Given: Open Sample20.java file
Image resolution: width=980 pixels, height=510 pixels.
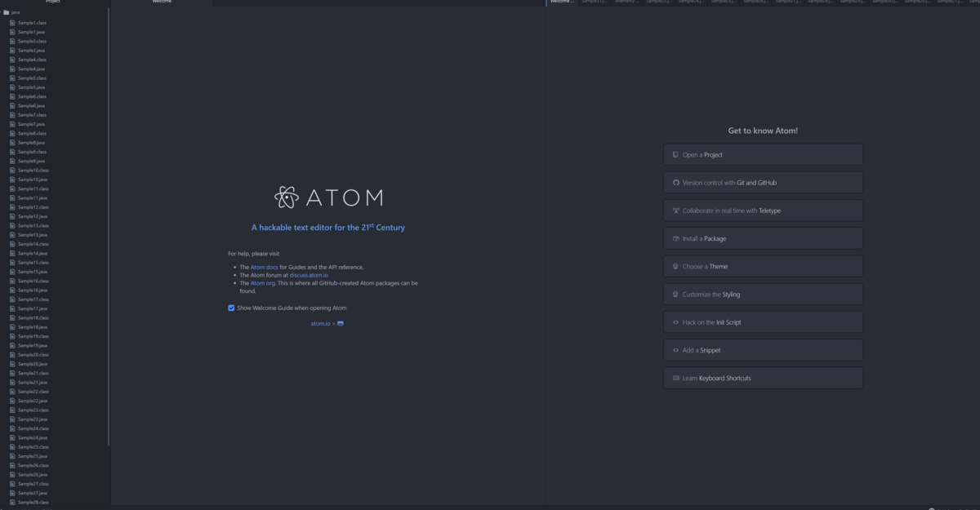Looking at the screenshot, I should click(33, 364).
